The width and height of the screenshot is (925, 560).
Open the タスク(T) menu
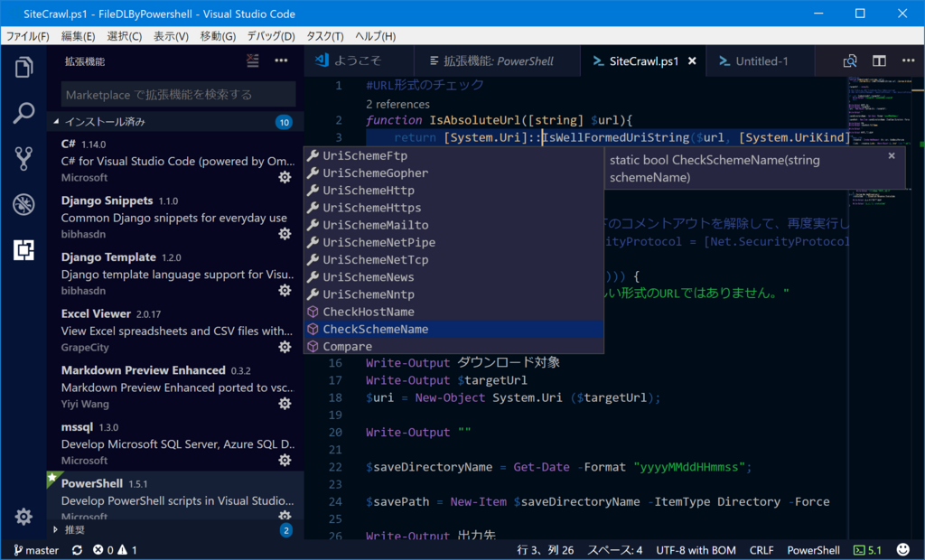(324, 36)
